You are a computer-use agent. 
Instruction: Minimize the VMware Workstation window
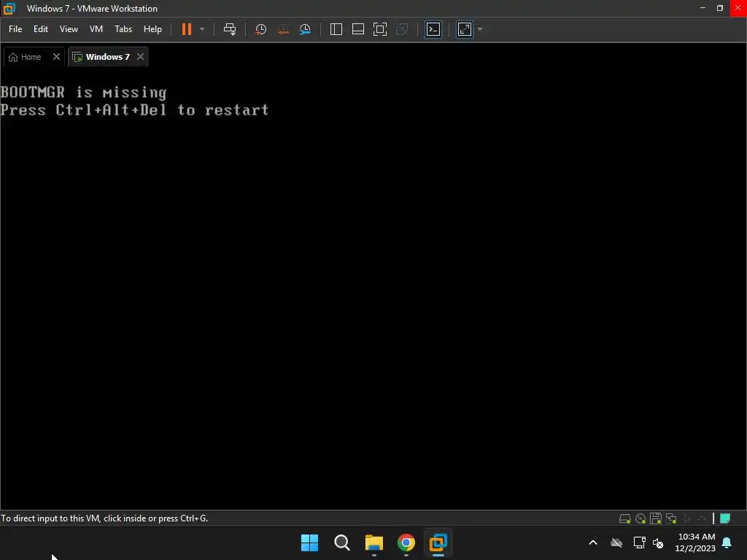pos(703,8)
